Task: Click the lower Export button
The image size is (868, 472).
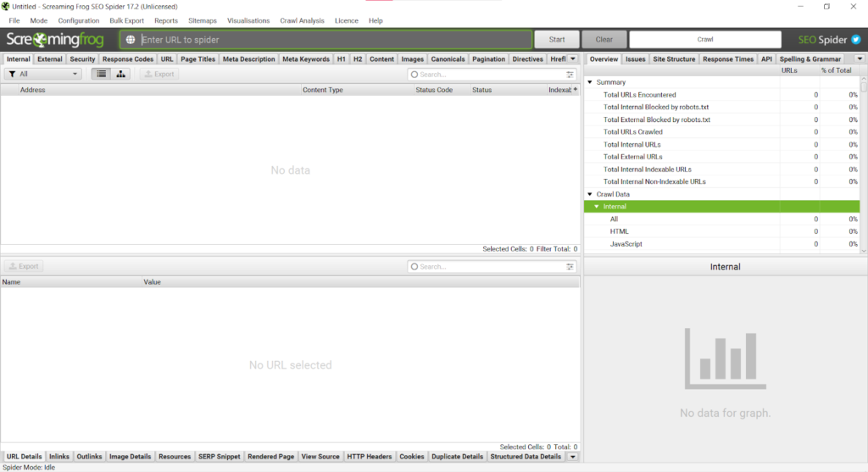Action: (25, 266)
